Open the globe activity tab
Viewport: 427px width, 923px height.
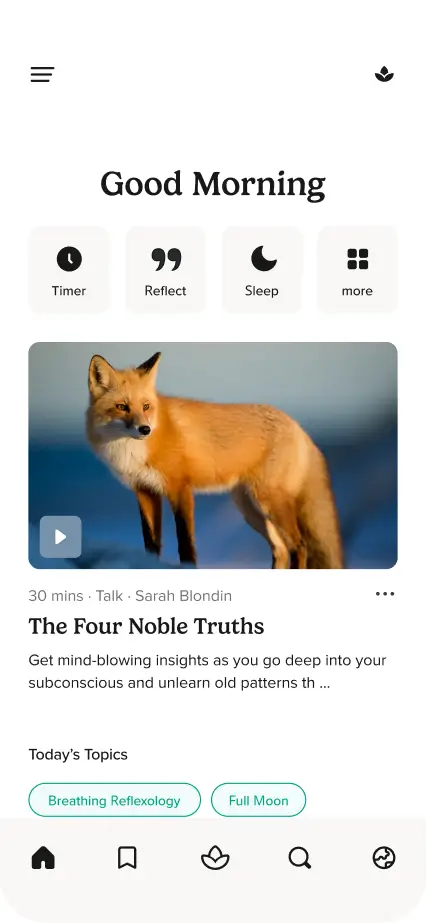click(x=384, y=858)
